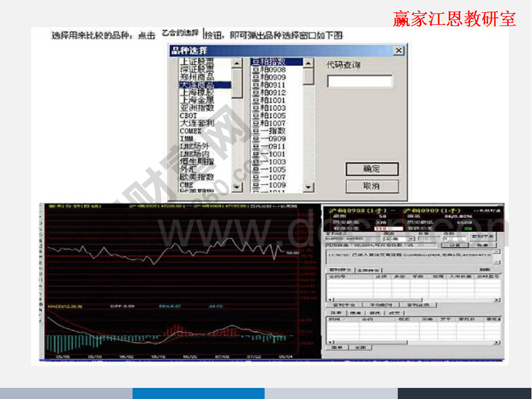Click the contract list scroll-down arrow
The width and height of the screenshot is (532, 399).
309,188
